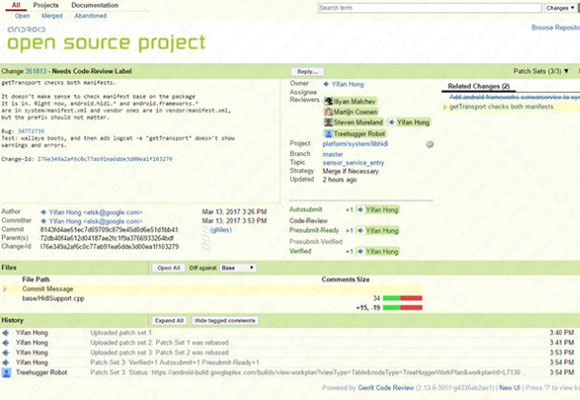This screenshot has height=400, width=580.
Task: Click avatar icon of the 3:54 PM Yifan Hong entry
Action: click(6, 363)
